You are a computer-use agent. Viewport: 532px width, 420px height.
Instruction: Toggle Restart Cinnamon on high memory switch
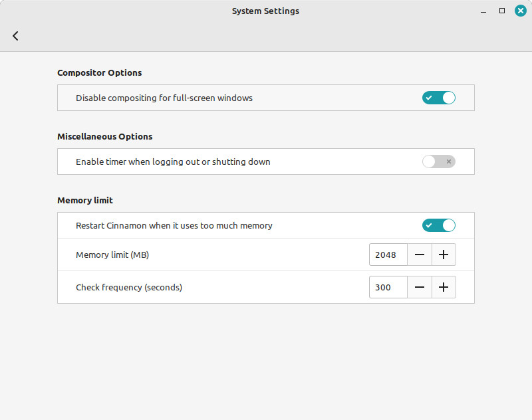(x=438, y=225)
